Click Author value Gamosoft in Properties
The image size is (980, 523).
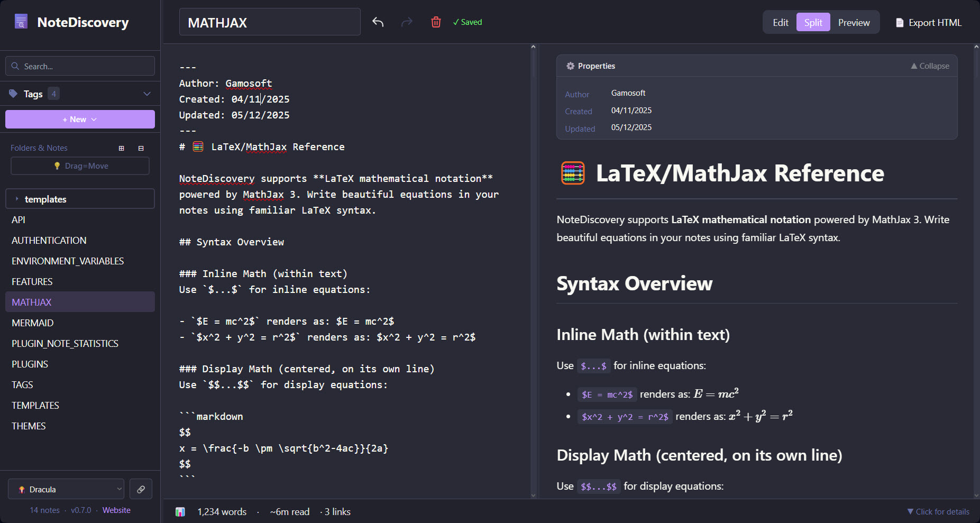(628, 93)
